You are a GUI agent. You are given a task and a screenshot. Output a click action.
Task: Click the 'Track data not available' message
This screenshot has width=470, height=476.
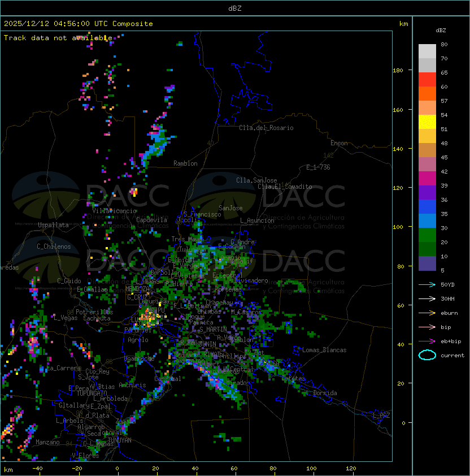coord(58,38)
